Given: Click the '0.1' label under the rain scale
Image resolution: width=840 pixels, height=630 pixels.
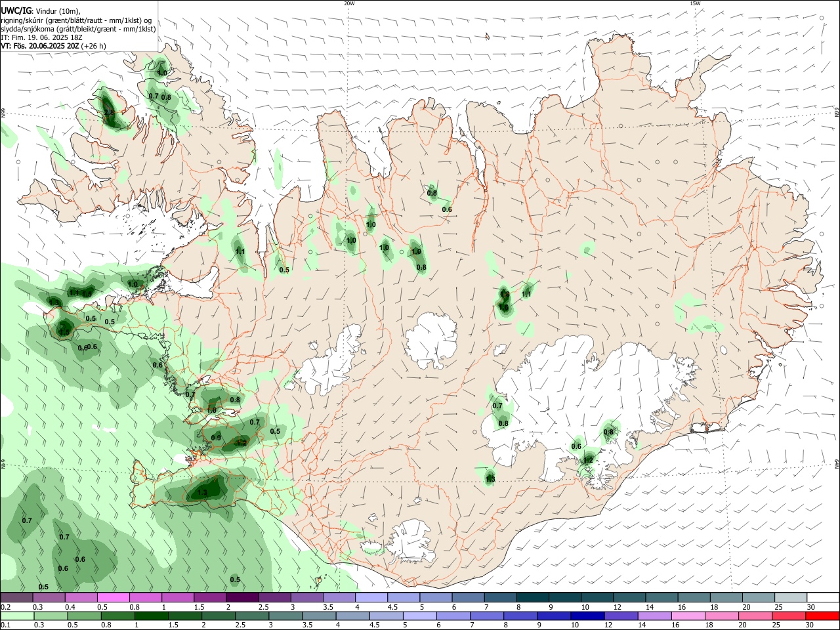Looking at the screenshot, I should (x=5, y=625).
